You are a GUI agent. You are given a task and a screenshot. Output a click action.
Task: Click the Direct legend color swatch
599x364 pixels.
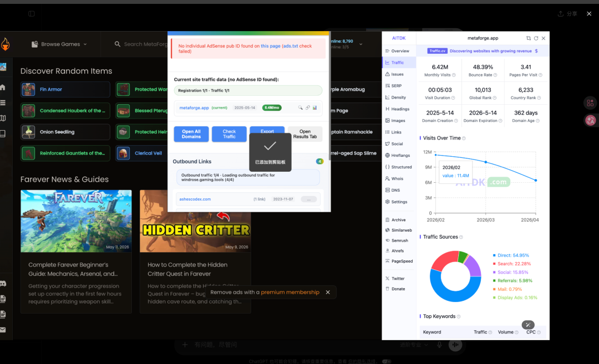494,255
